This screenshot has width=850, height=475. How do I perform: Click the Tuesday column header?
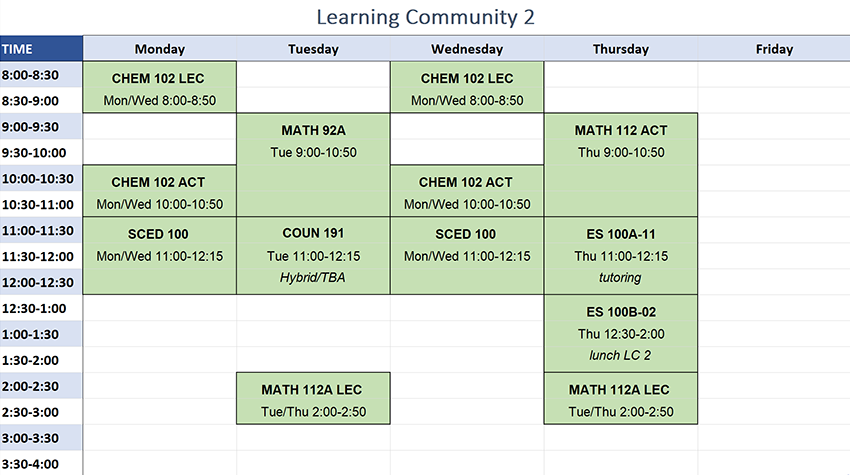pos(313,48)
